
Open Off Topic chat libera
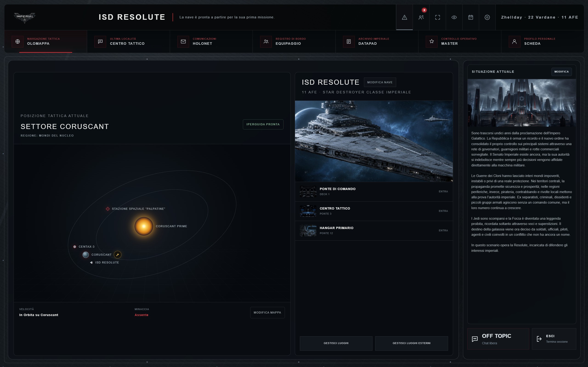tap(498, 339)
